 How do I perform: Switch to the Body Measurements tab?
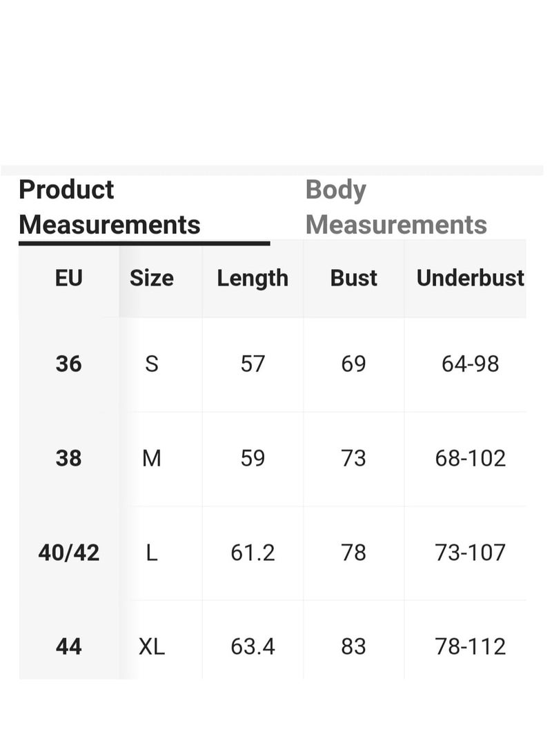[x=396, y=208]
